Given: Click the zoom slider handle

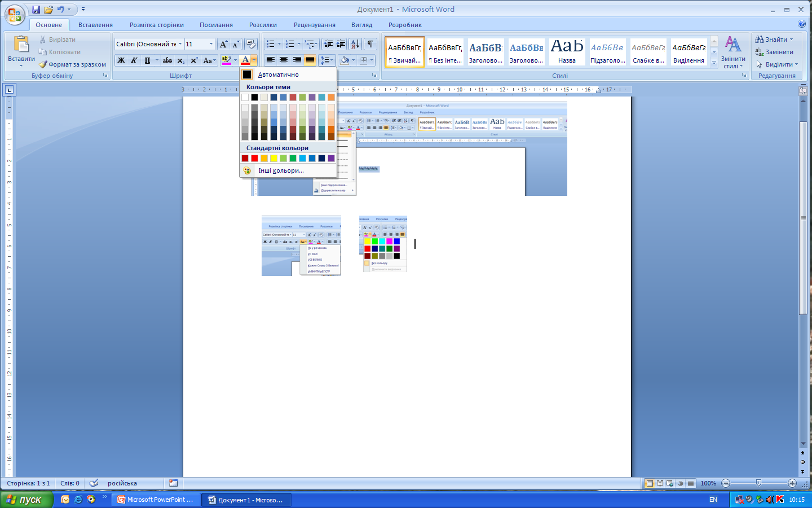Looking at the screenshot, I should [758, 483].
